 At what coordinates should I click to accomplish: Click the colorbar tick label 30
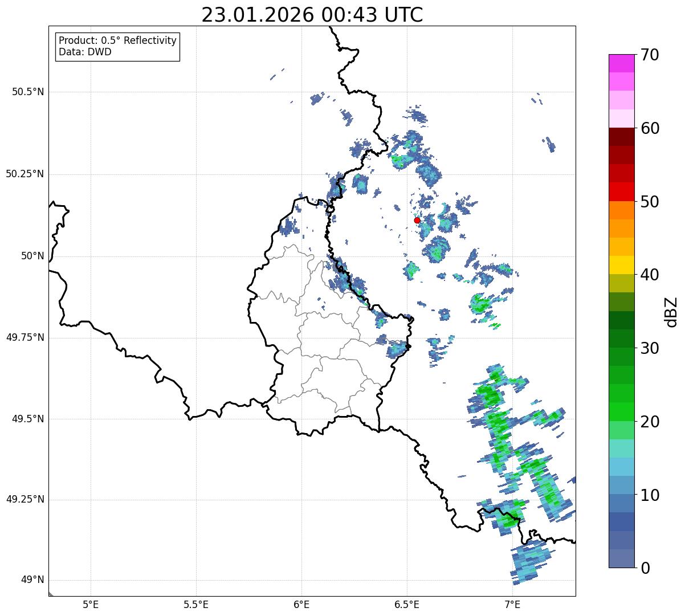click(650, 348)
